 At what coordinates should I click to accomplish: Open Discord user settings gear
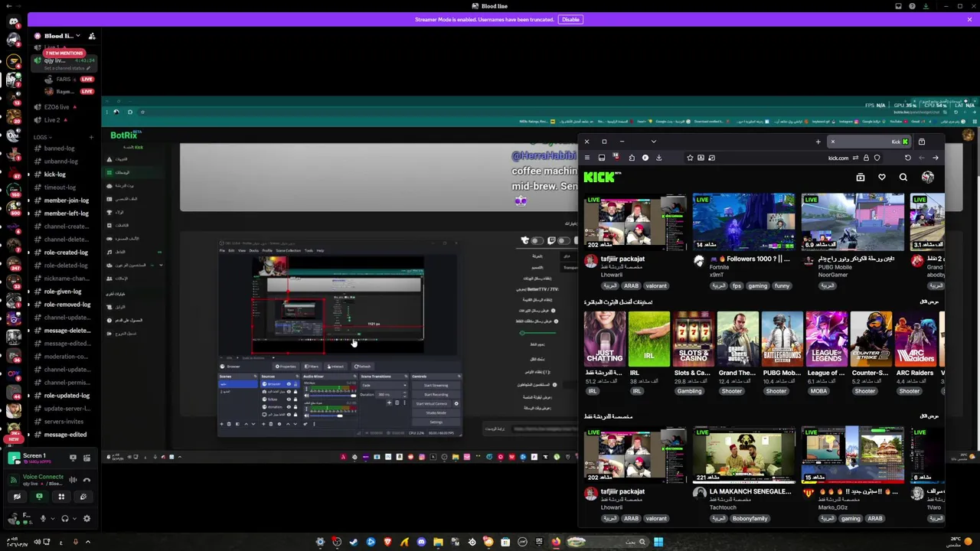87,519
